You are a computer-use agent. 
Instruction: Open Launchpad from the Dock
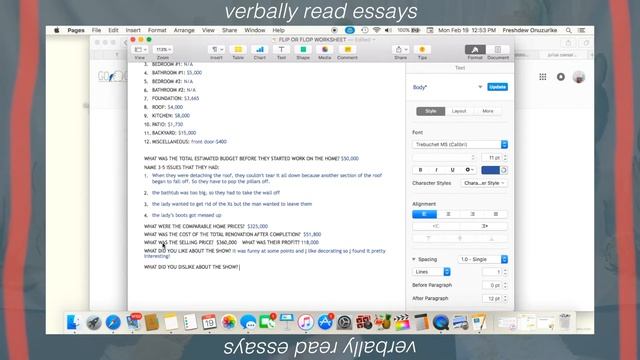coord(93,322)
